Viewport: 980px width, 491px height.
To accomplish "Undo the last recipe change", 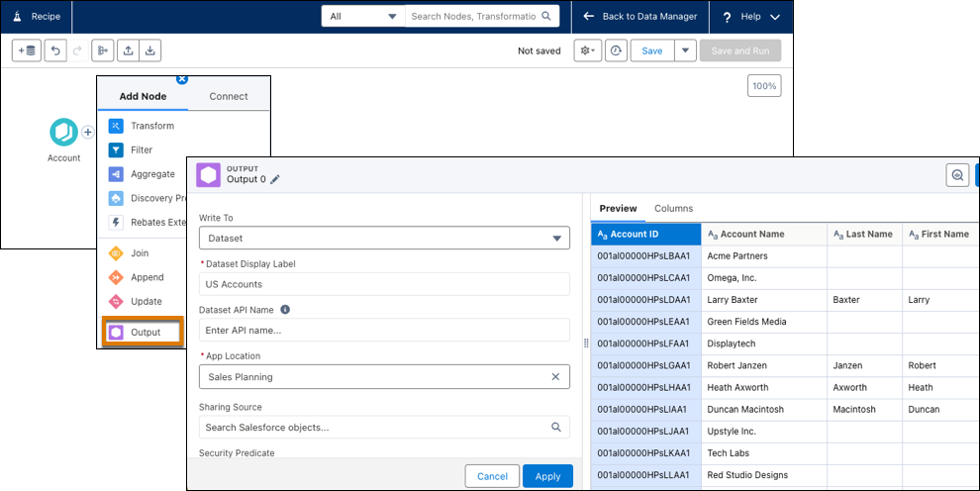I will pos(55,50).
